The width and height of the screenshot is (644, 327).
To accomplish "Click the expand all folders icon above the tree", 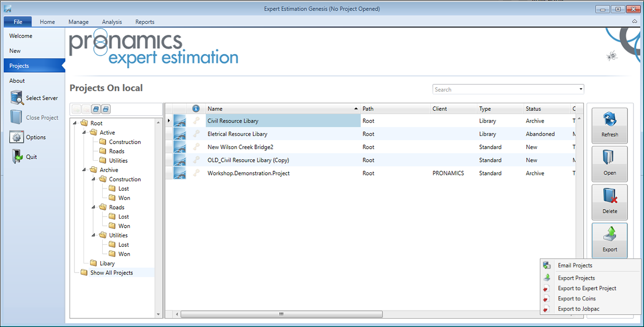I will [96, 109].
